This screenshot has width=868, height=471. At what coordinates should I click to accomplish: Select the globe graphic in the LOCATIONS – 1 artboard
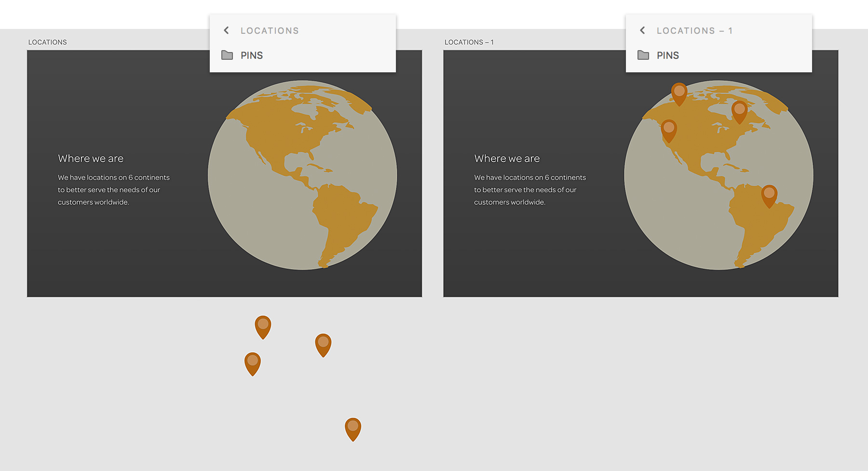[719, 175]
